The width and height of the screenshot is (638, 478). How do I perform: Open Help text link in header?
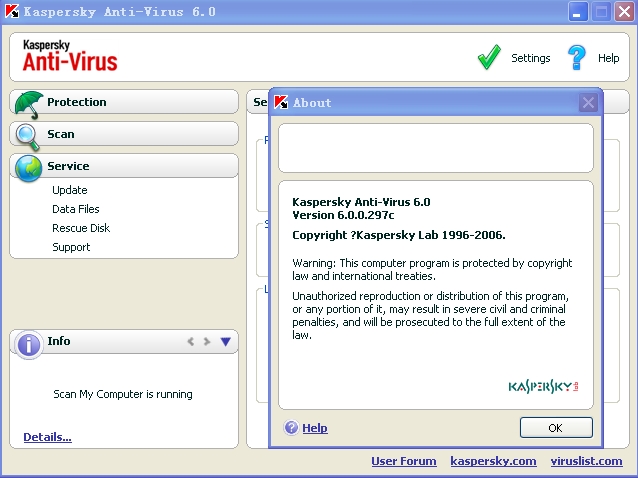[x=608, y=58]
